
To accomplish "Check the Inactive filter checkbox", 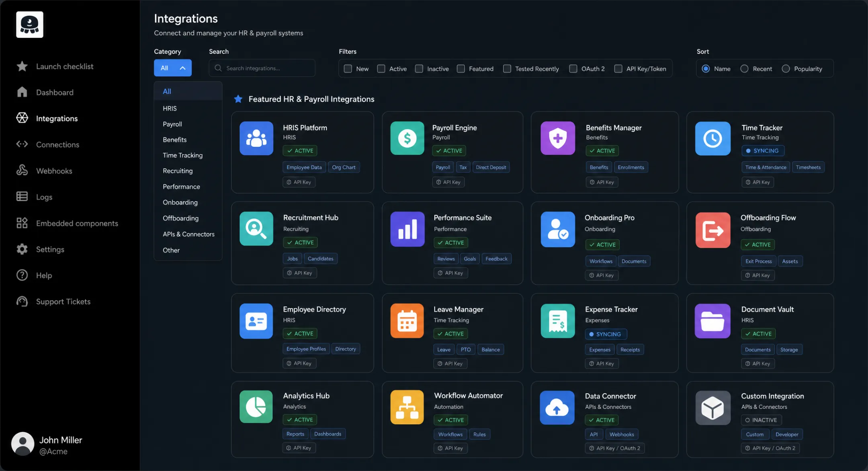I will 419,69.
